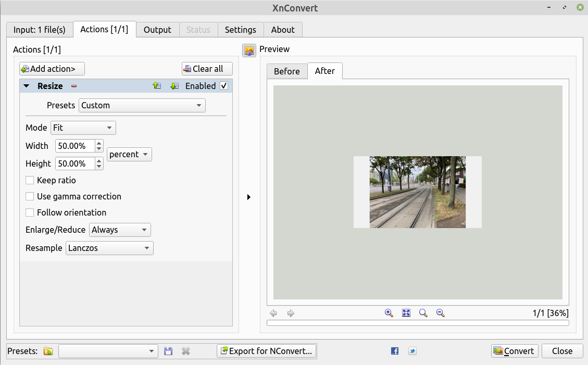The width and height of the screenshot is (588, 365).
Task: Click the fit to window icon
Action: click(406, 313)
